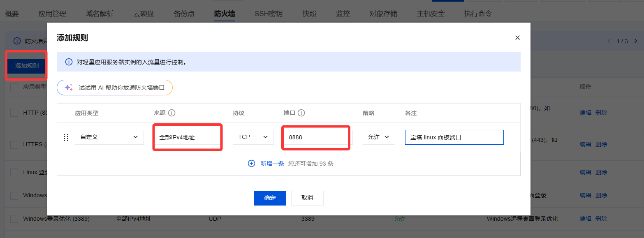Go to the next page arrow
Image resolution: width=644 pixels, height=238 pixels.
pos(636,41)
